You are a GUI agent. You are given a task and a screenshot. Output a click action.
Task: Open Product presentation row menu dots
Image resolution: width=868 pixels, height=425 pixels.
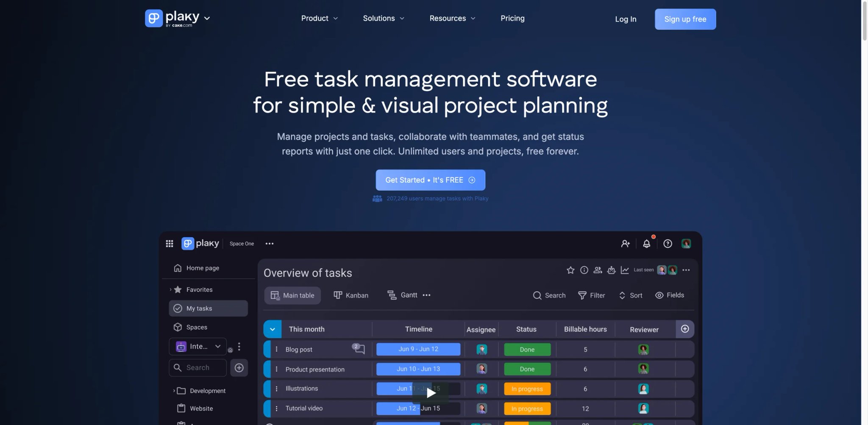tap(276, 369)
